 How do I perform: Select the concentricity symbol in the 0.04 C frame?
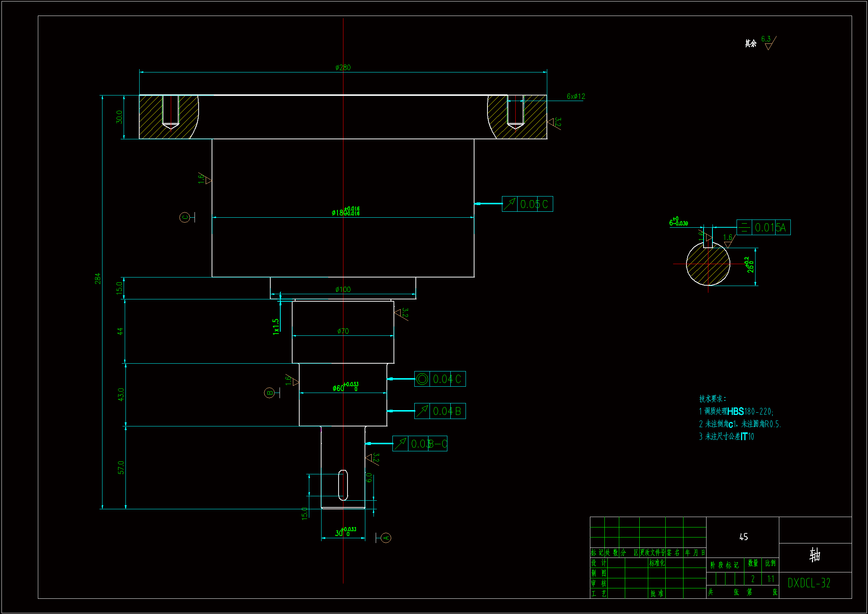click(422, 379)
